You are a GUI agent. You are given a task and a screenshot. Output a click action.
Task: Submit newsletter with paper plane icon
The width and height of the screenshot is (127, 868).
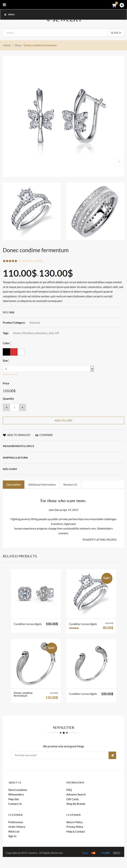[112, 755]
